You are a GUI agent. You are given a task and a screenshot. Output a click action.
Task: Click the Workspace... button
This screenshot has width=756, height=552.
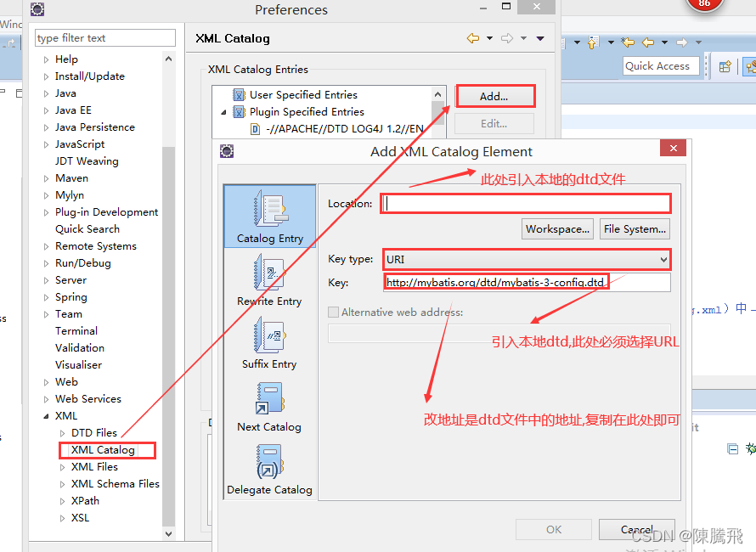pyautogui.click(x=557, y=229)
